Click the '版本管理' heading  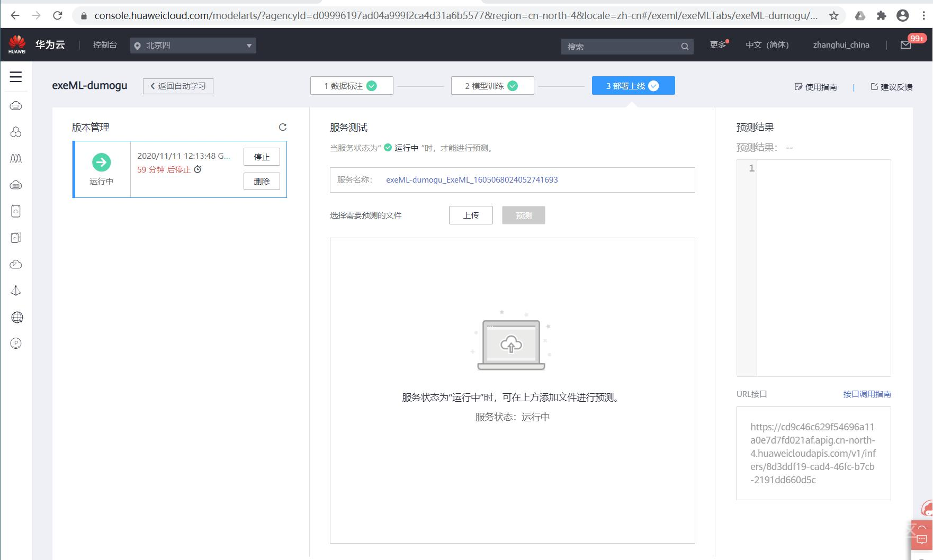91,128
